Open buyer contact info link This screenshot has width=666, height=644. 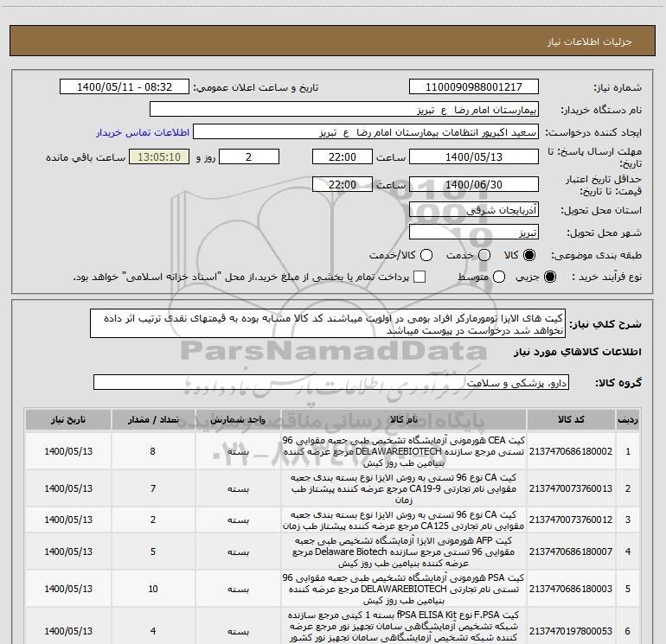[x=143, y=132]
